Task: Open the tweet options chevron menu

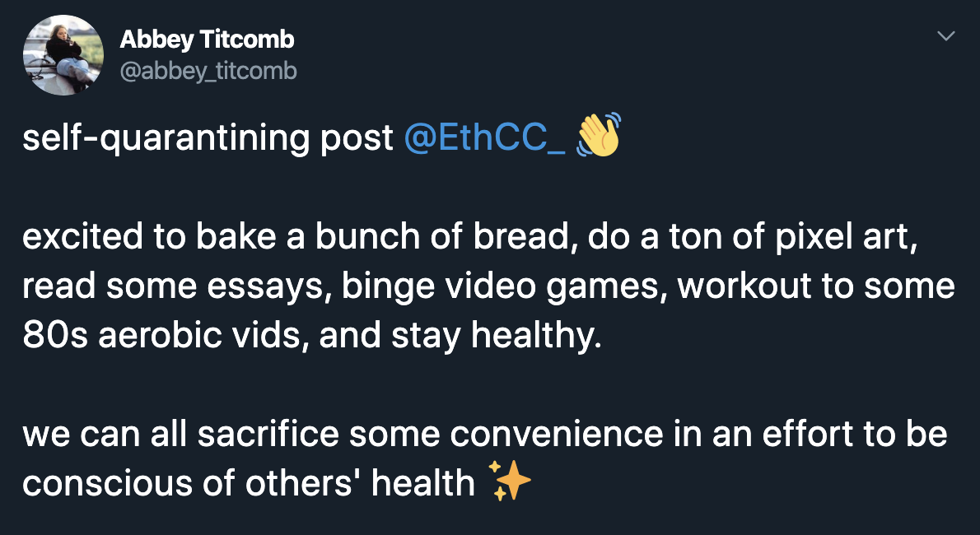Action: [x=946, y=37]
